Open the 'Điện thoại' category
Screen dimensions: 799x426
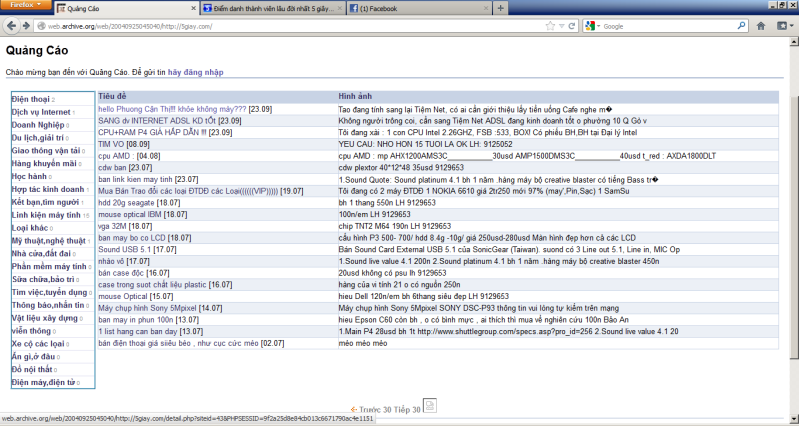coord(31,99)
